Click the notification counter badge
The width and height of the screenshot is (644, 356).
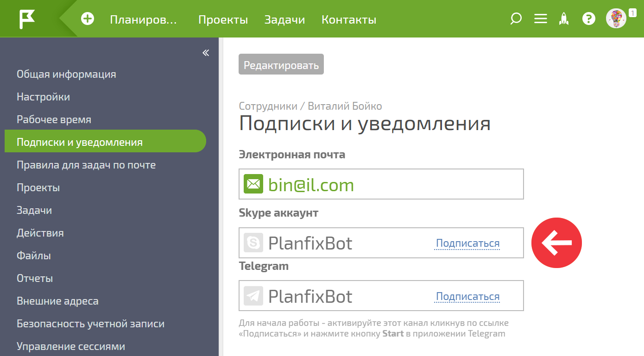tap(632, 13)
